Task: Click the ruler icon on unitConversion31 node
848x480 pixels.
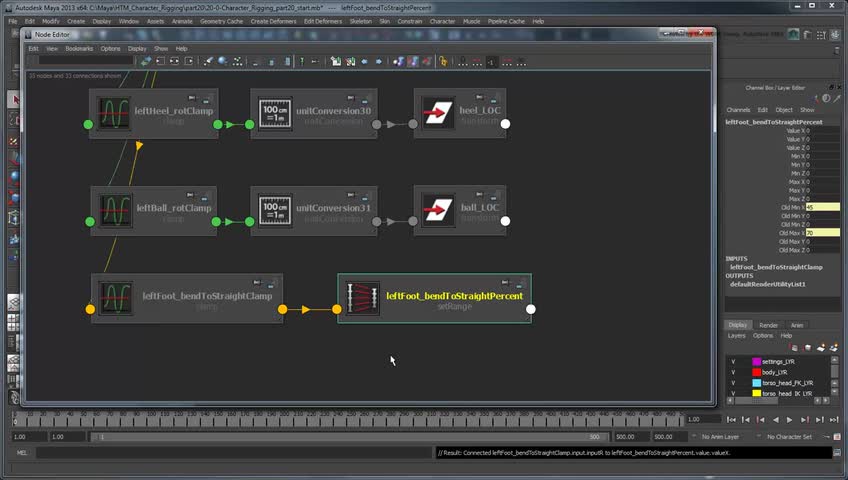Action: coord(275,210)
